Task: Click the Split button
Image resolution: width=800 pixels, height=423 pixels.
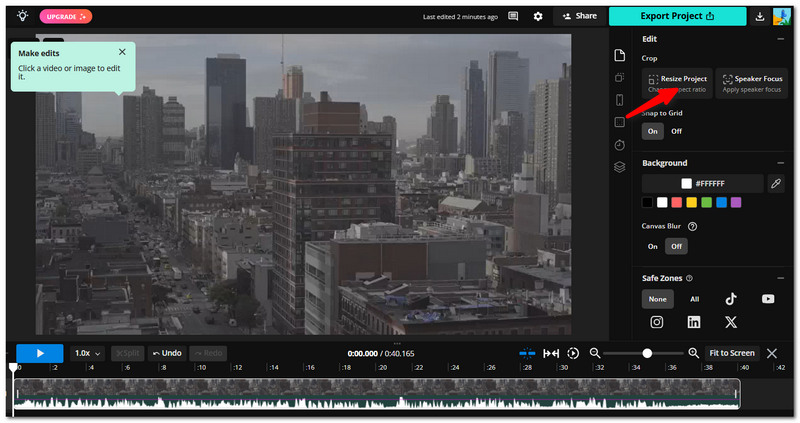Action: coord(128,353)
